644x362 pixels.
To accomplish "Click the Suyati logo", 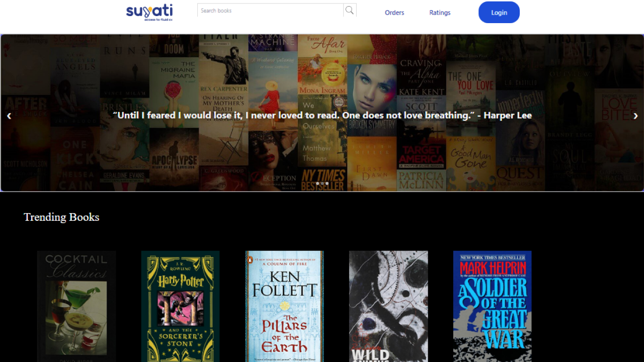I will click(149, 13).
